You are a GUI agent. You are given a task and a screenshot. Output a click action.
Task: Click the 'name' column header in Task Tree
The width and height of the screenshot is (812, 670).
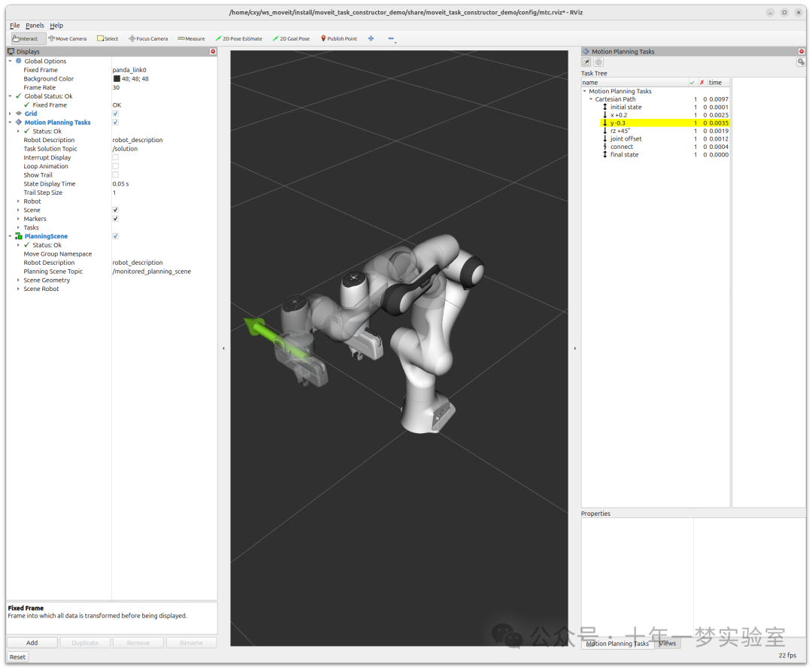pyautogui.click(x=635, y=82)
